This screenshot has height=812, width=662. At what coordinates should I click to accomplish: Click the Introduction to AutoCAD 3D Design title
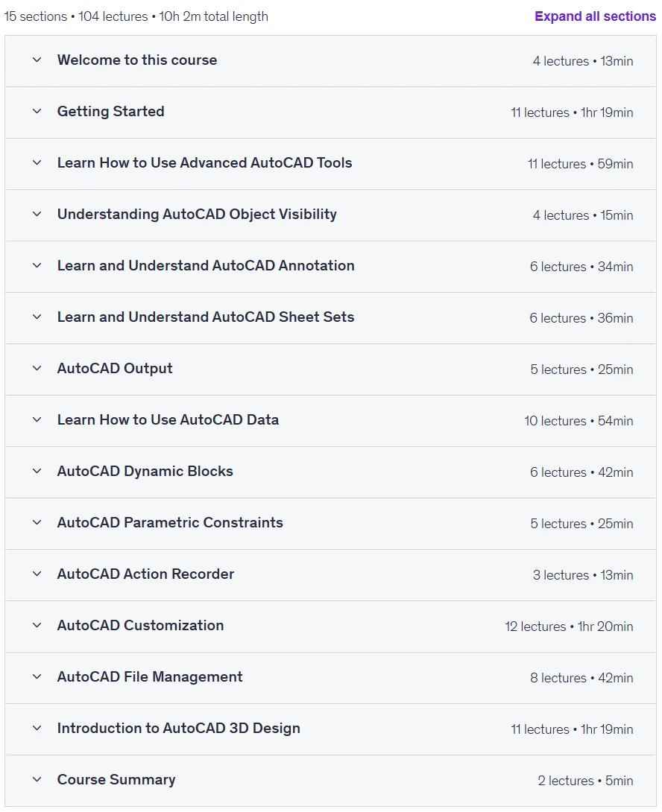(179, 728)
